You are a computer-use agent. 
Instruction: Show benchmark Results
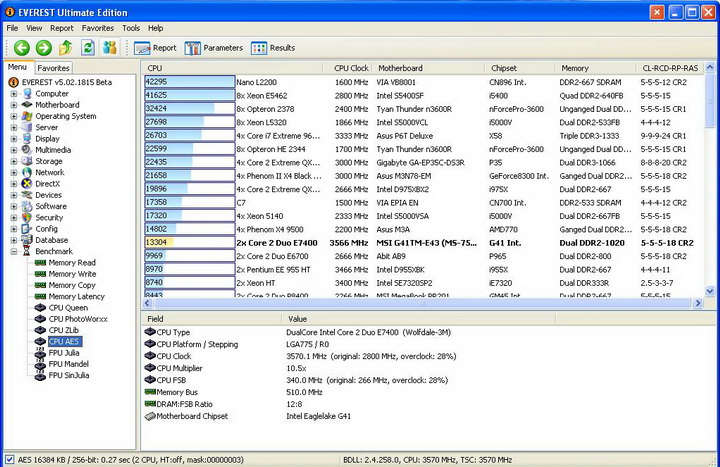coord(273,48)
